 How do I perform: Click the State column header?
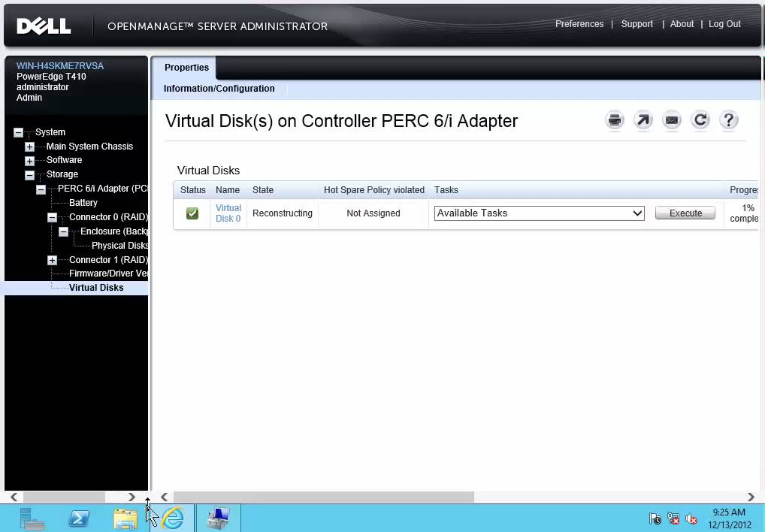[262, 190]
